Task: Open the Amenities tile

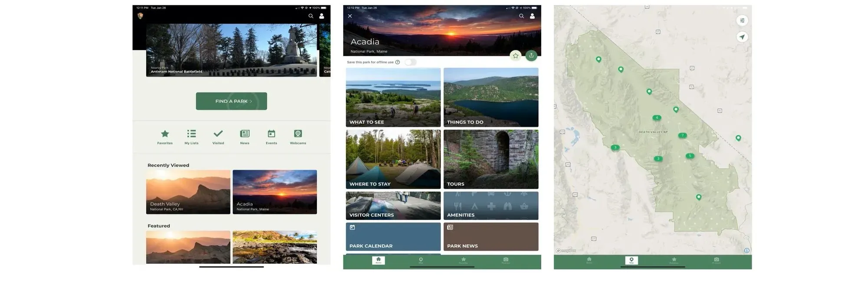Action: pos(491,206)
